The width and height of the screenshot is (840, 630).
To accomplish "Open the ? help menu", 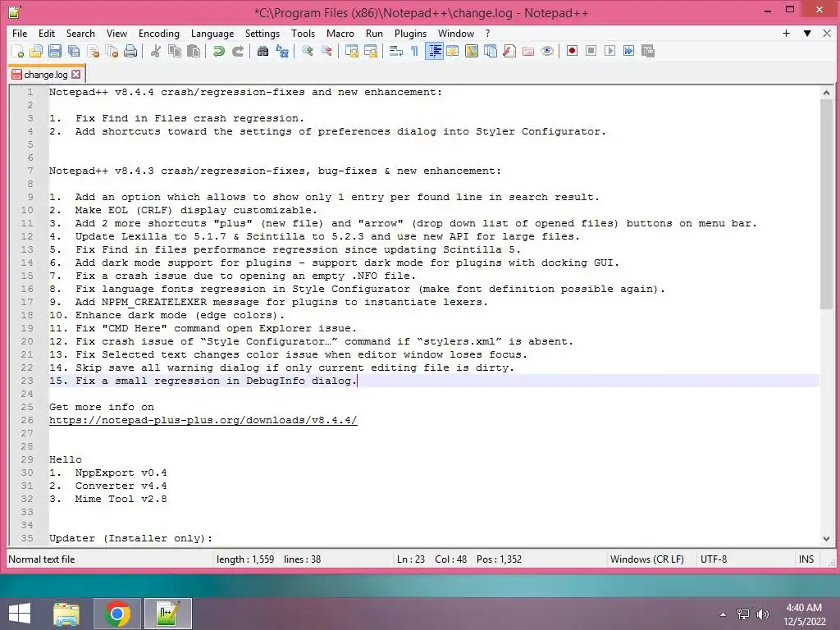I will tap(487, 33).
